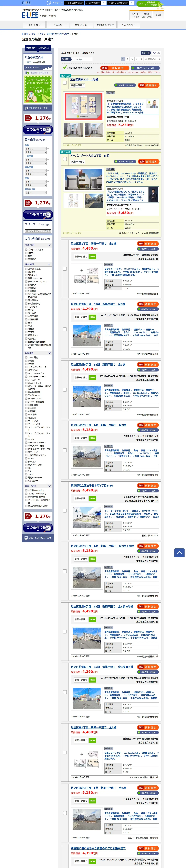Open the building area lower limit dropdown
This screenshot has height=868, width=186.
(35, 171)
